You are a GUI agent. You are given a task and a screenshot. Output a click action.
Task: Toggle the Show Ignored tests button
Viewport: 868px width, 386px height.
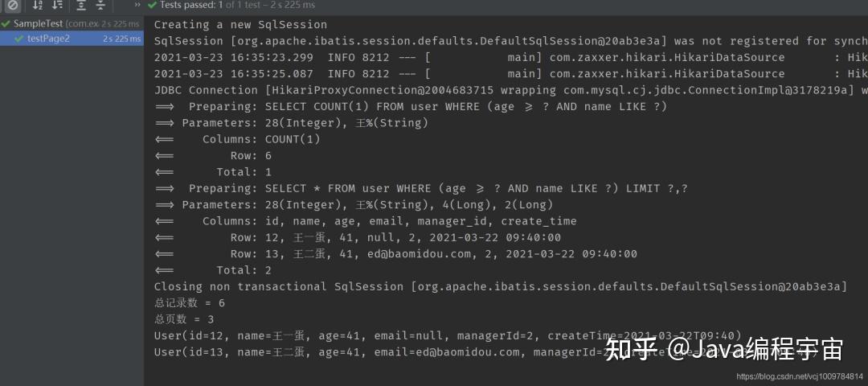[x=12, y=6]
